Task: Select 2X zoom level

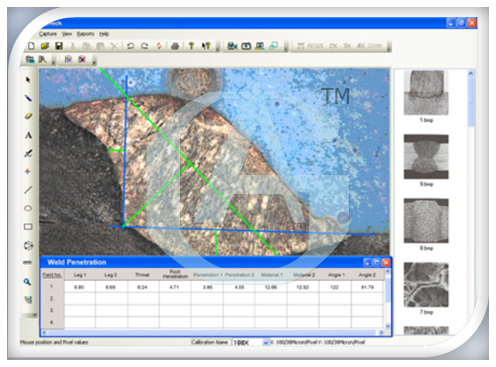Action: (333, 46)
